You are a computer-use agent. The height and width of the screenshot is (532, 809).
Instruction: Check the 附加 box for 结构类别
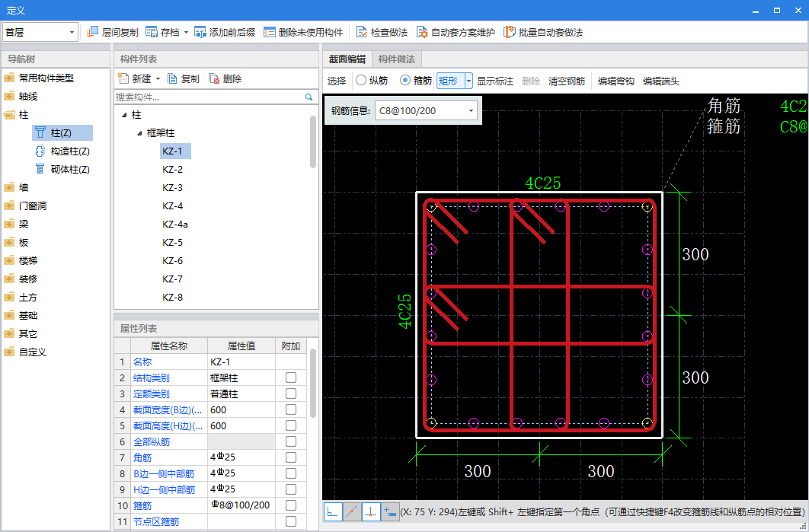tap(291, 377)
